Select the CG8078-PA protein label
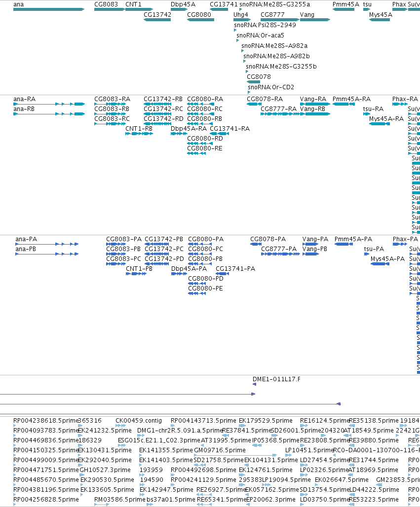Viewport: 420px width, 507px height. (x=268, y=239)
